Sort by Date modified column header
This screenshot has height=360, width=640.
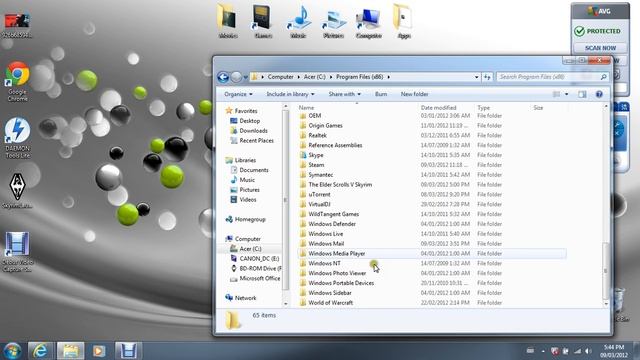coord(438,108)
